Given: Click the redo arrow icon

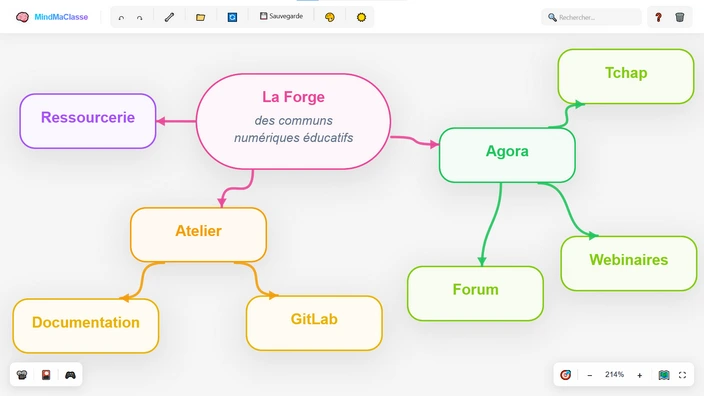Looking at the screenshot, I should [x=140, y=18].
